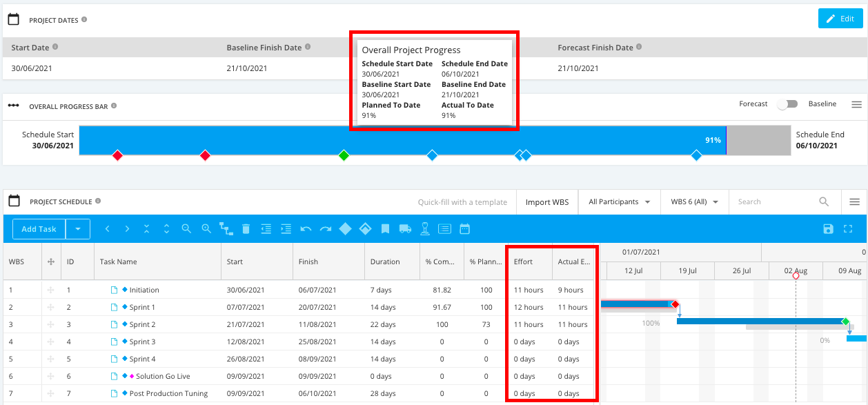Click the search magnifier icon
This screenshot has width=868, height=405.
point(824,201)
